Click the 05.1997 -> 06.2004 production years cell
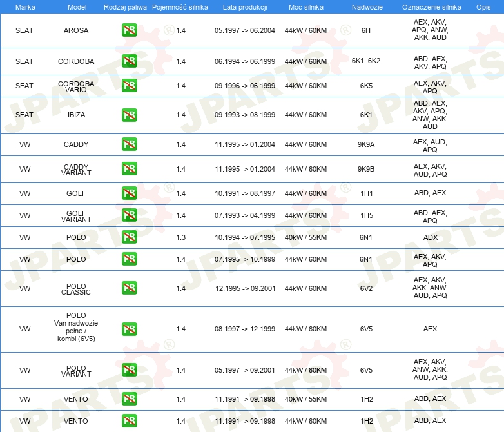This screenshot has height=432, width=504. 245,30
